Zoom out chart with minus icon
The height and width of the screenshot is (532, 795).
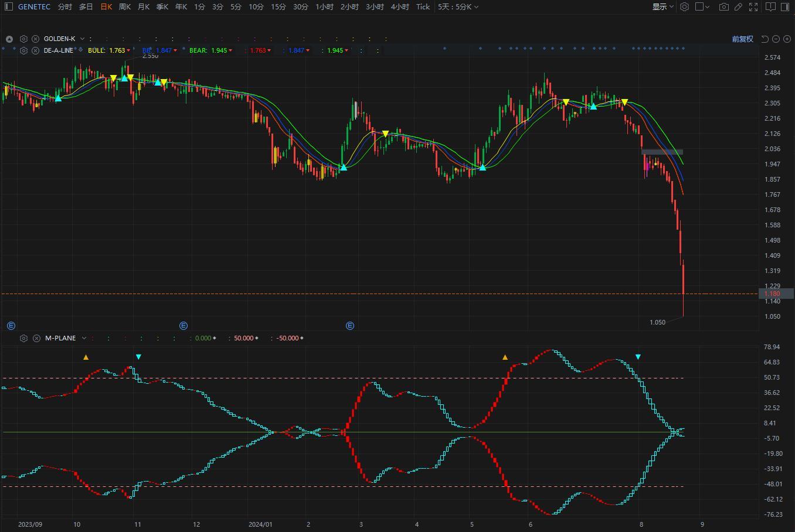click(776, 39)
